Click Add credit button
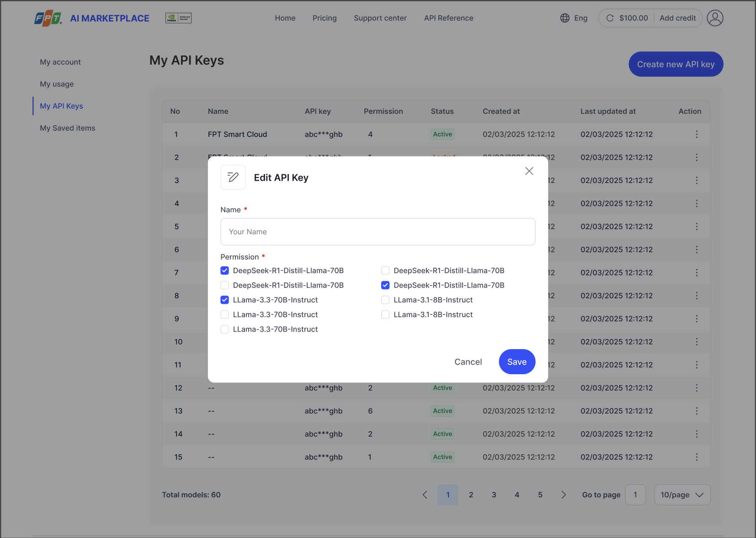Image resolution: width=756 pixels, height=538 pixels. point(678,18)
